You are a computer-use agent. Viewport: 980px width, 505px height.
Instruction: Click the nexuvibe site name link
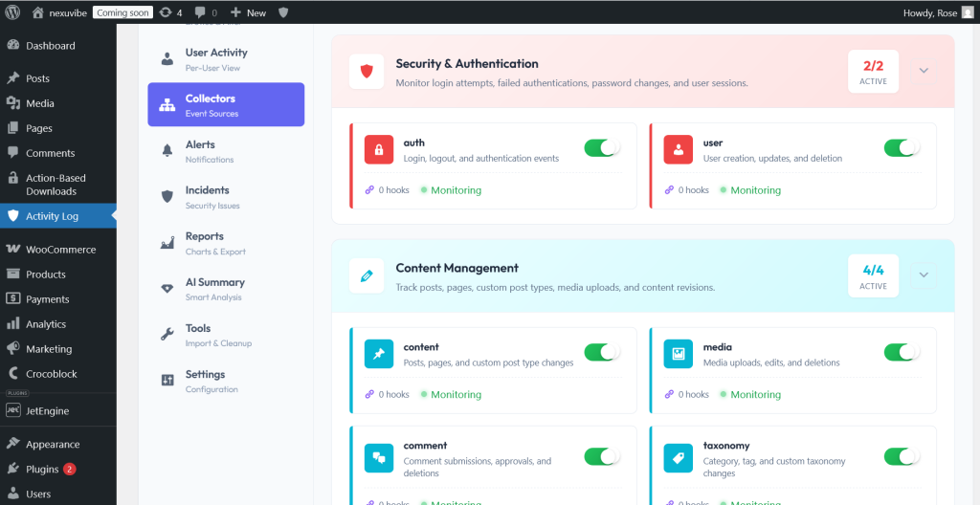(69, 12)
